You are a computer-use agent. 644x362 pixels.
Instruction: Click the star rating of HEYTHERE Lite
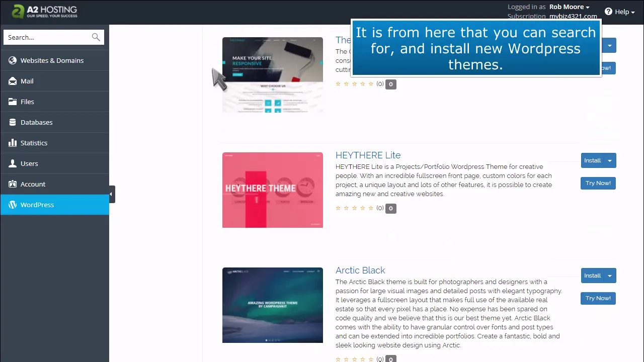(355, 208)
